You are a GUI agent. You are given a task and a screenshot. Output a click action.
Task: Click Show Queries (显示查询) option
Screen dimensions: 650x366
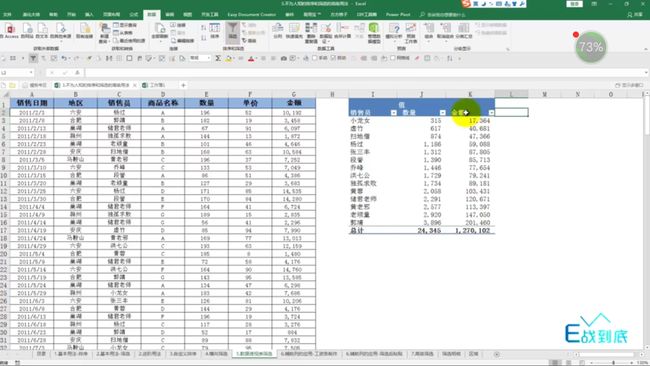point(125,25)
